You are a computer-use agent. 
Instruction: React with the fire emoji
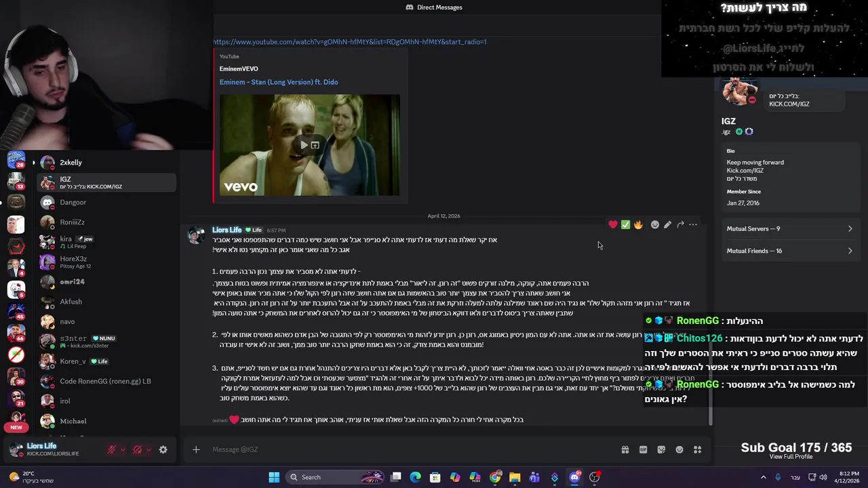638,224
